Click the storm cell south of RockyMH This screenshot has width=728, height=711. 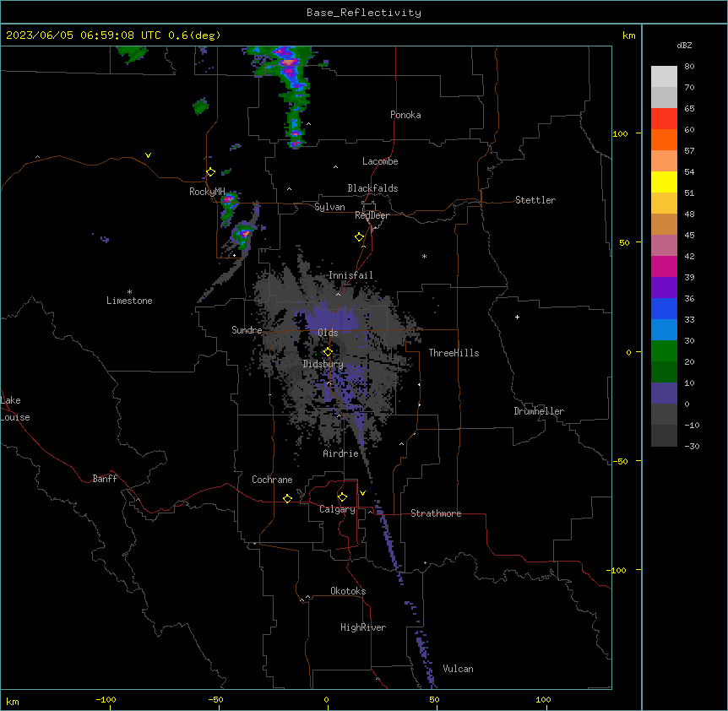tap(243, 233)
